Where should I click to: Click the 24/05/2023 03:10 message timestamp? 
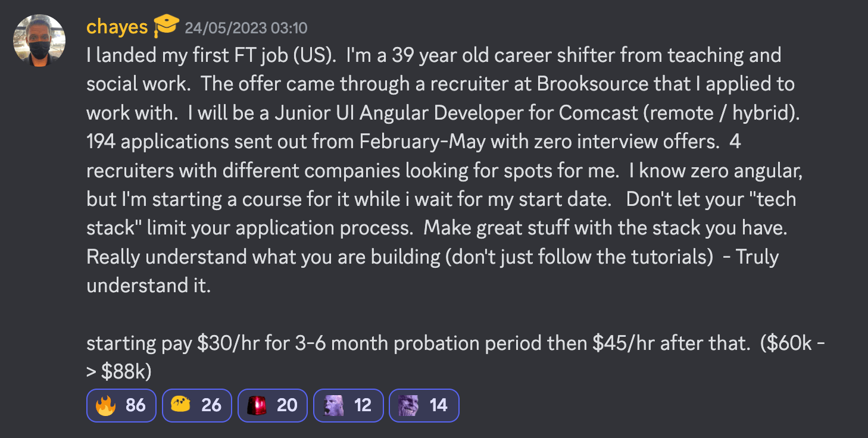[246, 28]
